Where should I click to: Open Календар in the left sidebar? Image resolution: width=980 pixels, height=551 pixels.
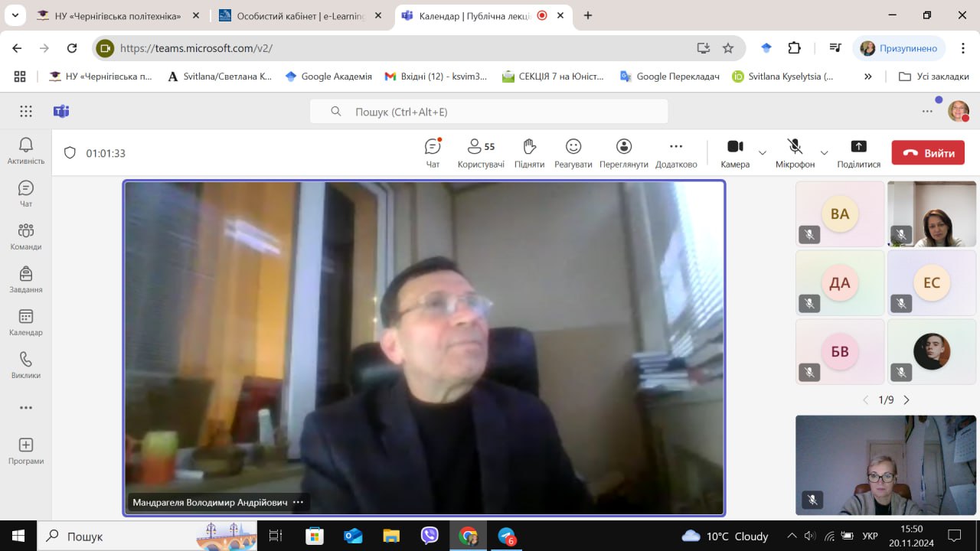coord(26,322)
